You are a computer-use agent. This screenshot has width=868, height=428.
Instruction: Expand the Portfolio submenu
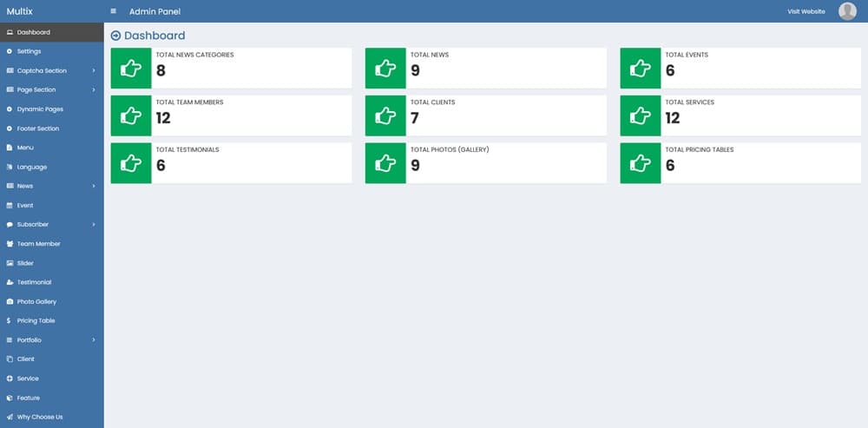(93, 339)
